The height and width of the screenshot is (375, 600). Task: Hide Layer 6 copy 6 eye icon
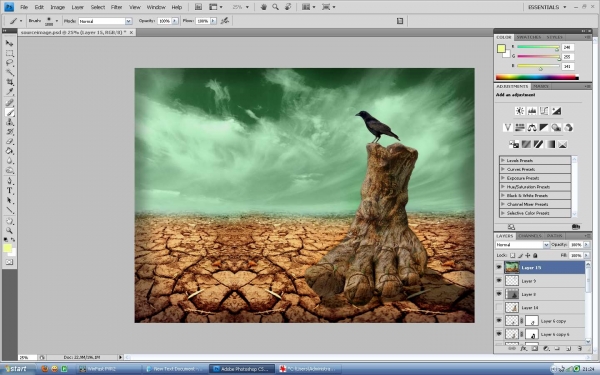point(499,334)
